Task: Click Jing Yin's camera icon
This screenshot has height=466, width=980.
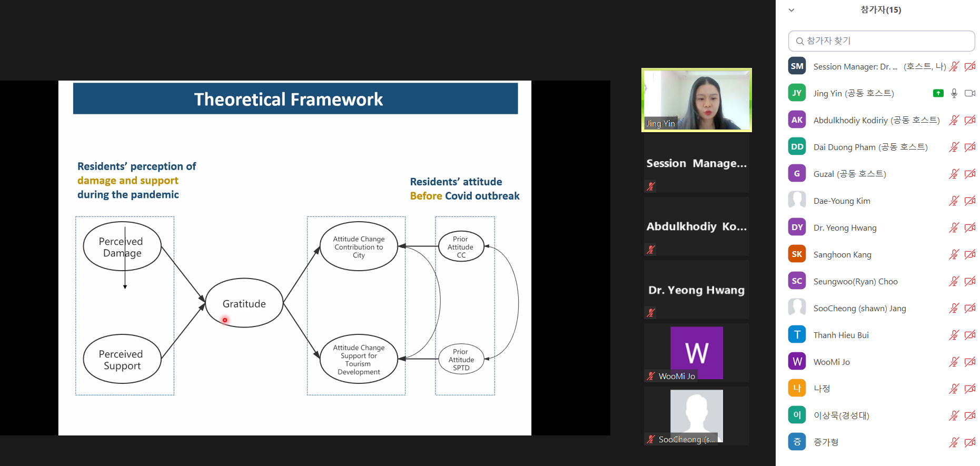Action: click(x=970, y=93)
